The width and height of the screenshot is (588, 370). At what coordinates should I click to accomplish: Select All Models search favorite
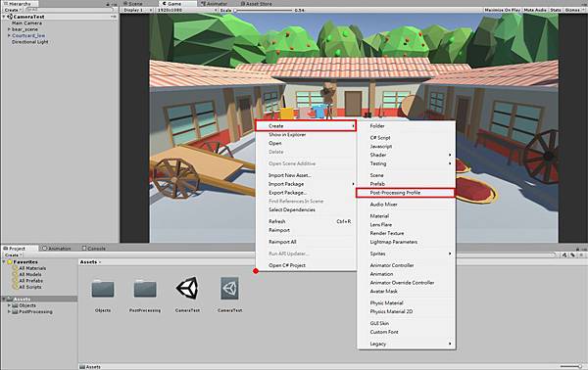click(x=30, y=274)
